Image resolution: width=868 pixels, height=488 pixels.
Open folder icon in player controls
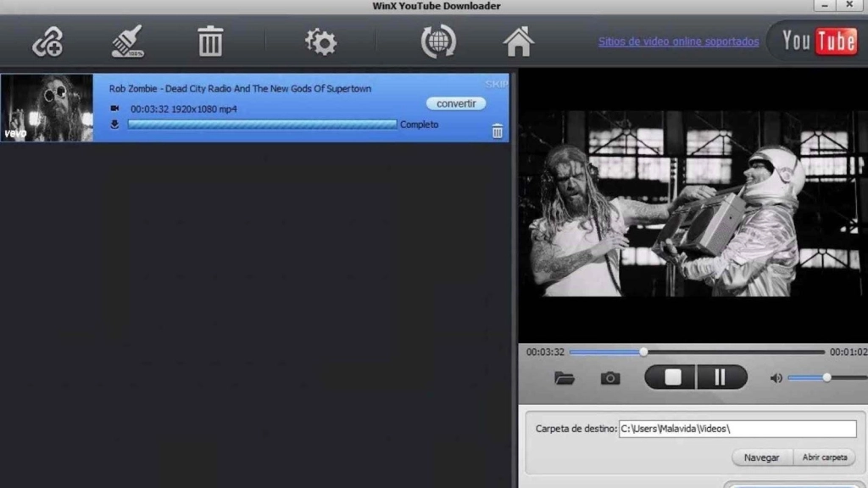pos(564,378)
